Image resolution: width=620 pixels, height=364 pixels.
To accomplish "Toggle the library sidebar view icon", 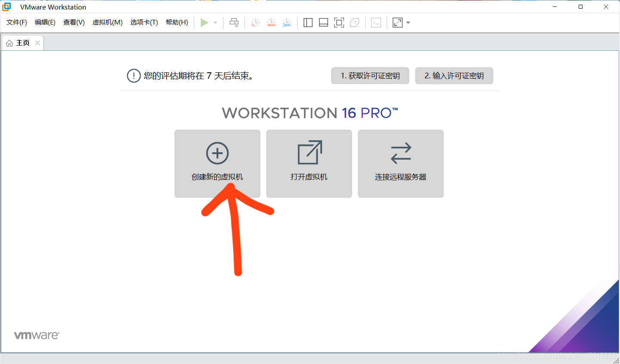I will pyautogui.click(x=308, y=23).
